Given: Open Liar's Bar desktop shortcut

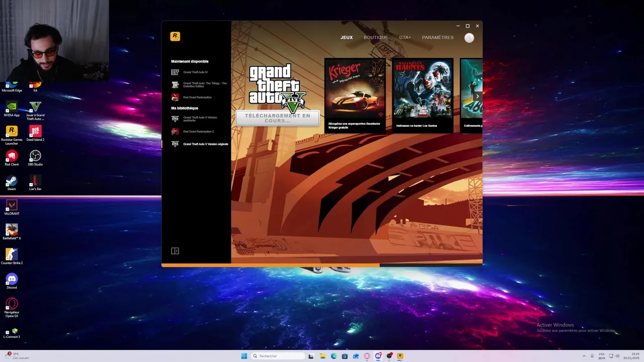Looking at the screenshot, I should tap(35, 183).
